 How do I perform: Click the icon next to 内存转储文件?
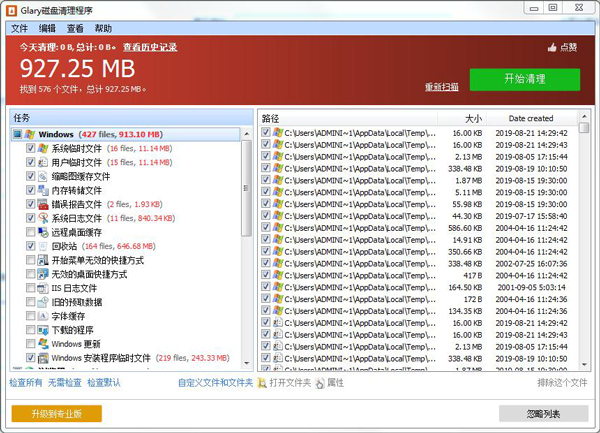[43, 190]
